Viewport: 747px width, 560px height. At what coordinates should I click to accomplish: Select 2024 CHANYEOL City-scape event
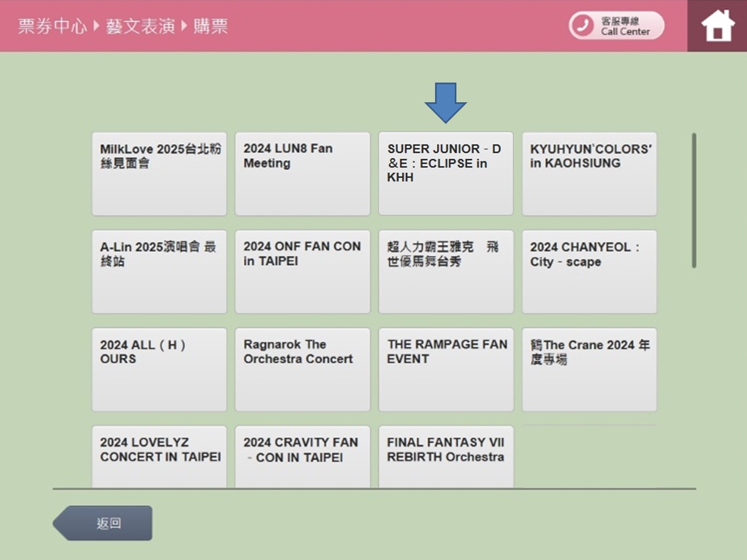click(x=589, y=272)
